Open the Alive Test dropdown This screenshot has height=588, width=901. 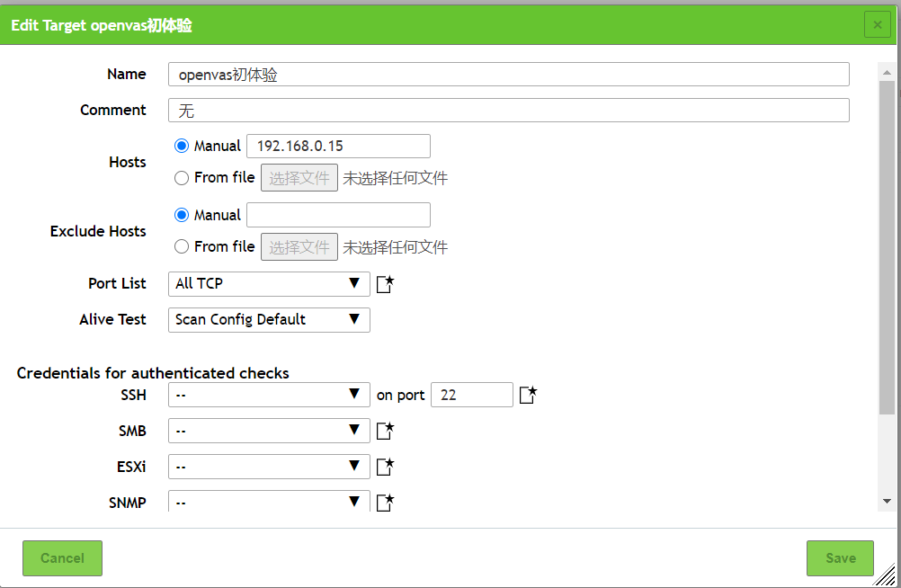[269, 319]
